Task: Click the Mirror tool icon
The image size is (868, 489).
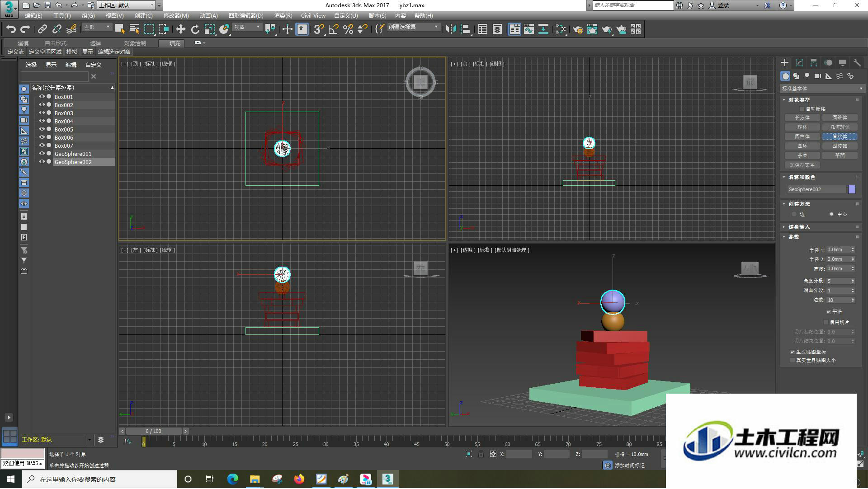Action: [451, 29]
